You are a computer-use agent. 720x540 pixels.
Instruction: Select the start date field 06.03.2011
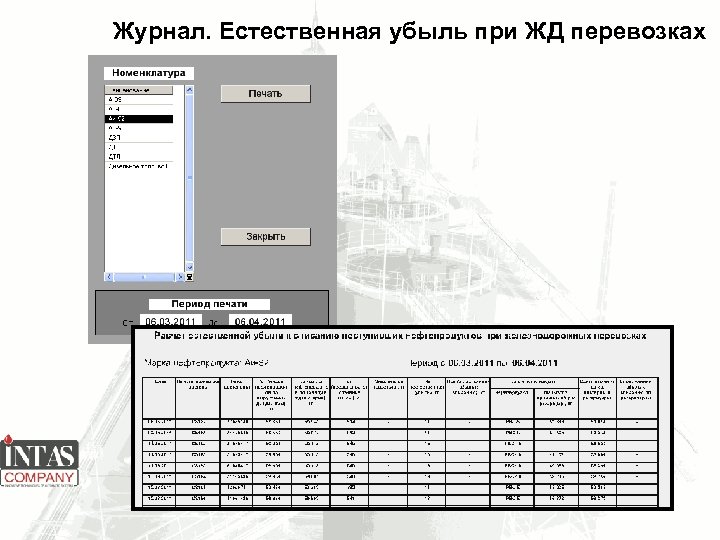tap(170, 321)
